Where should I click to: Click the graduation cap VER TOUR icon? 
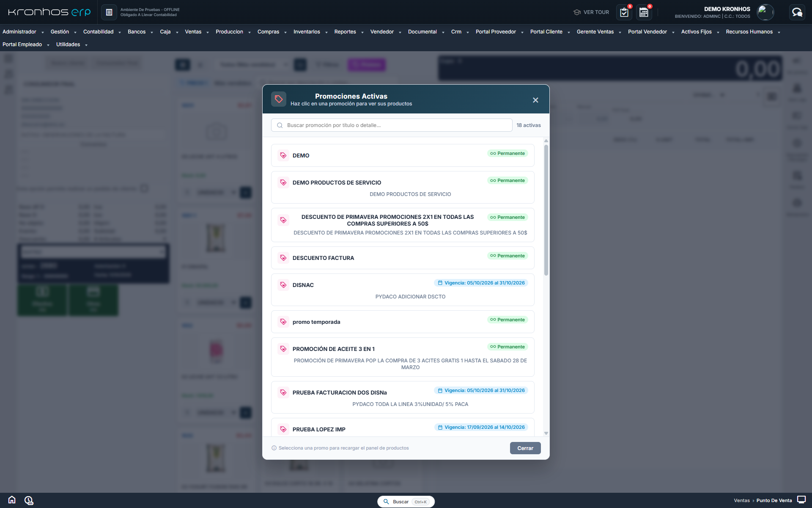tap(577, 12)
